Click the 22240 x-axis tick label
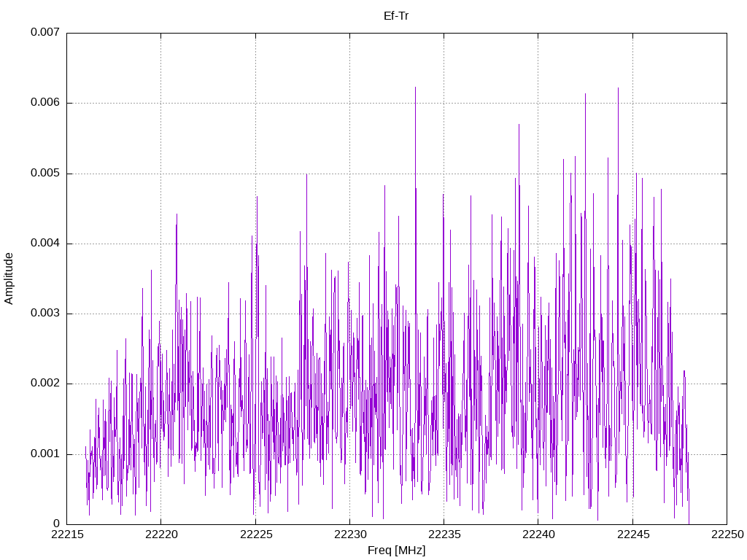Image resolution: width=747 pixels, height=560 pixels. pyautogui.click(x=538, y=534)
